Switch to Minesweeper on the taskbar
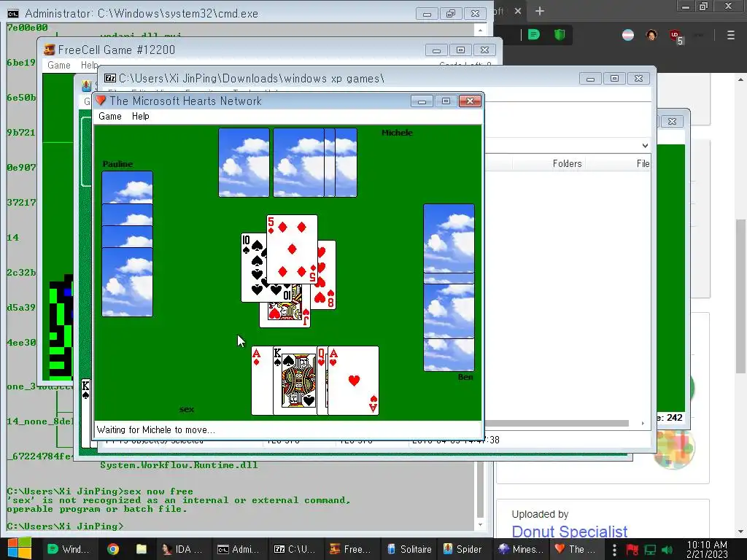The height and width of the screenshot is (560, 747). tap(521, 549)
